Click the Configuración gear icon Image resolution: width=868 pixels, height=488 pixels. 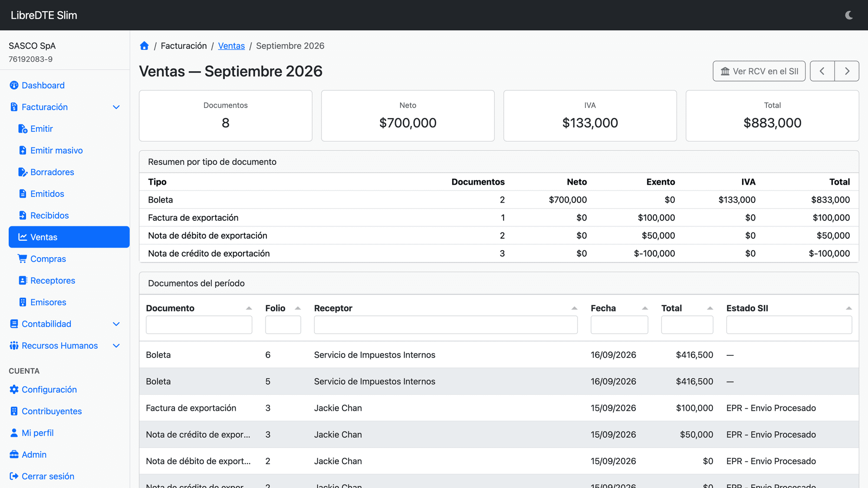(x=14, y=390)
